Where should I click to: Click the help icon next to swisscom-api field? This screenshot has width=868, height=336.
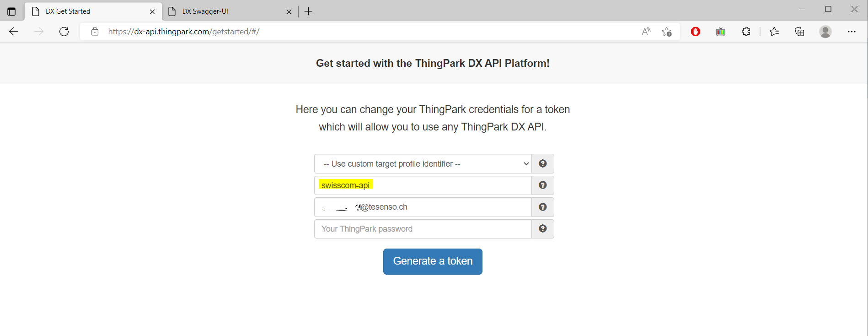pos(543,185)
